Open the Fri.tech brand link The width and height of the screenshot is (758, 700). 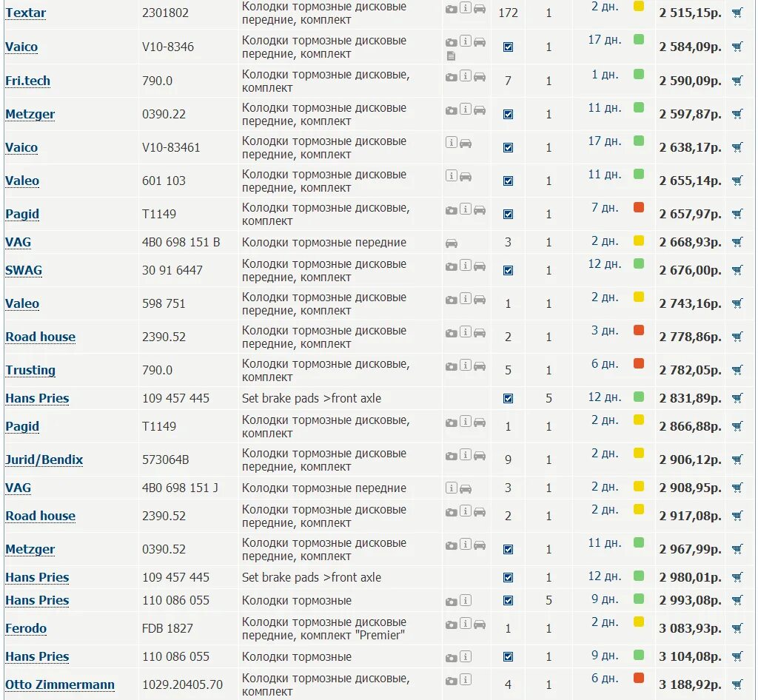coord(27,81)
